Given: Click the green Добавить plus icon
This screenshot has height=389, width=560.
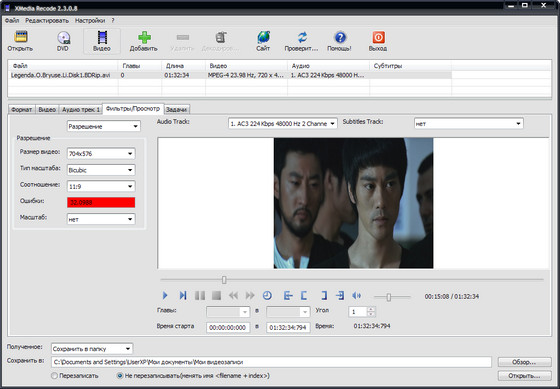Looking at the screenshot, I should point(144,37).
